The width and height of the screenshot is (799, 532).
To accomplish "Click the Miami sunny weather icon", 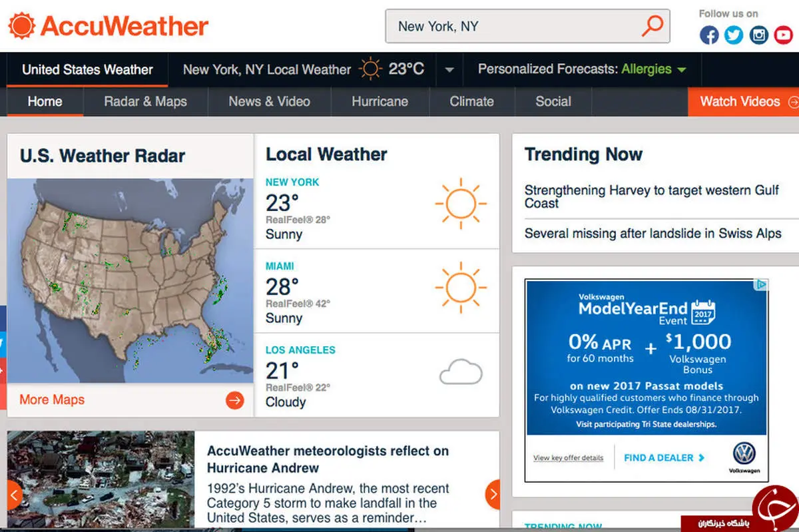I will click(461, 288).
